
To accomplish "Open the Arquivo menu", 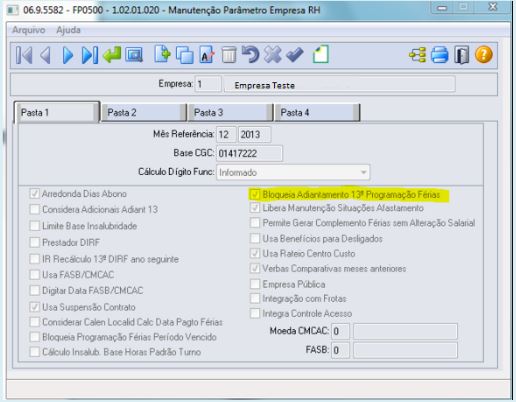I will (x=29, y=30).
